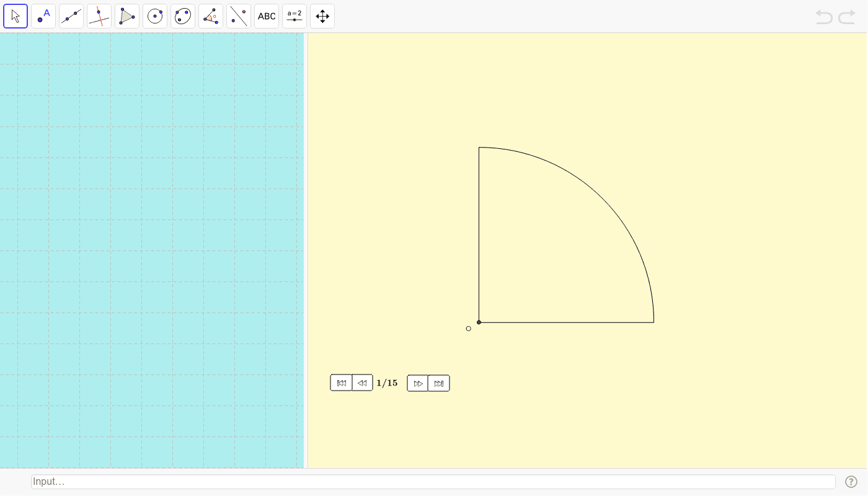Select the Polygon tool

point(127,16)
